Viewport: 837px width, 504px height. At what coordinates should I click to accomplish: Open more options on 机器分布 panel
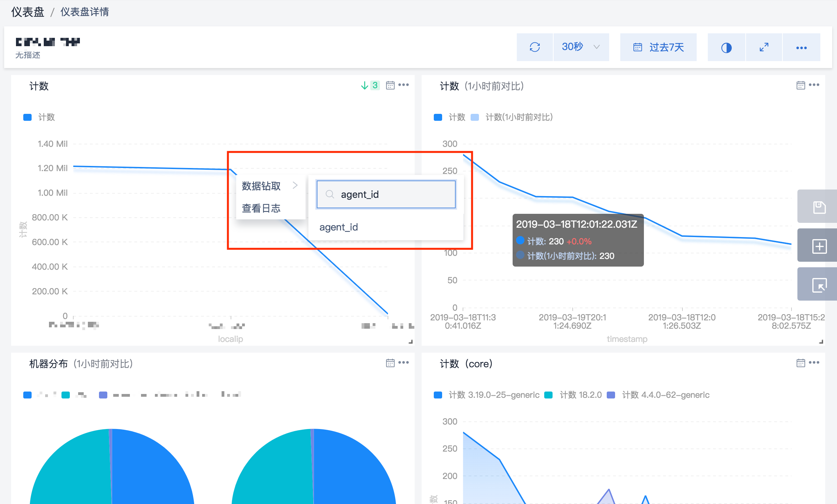404,363
